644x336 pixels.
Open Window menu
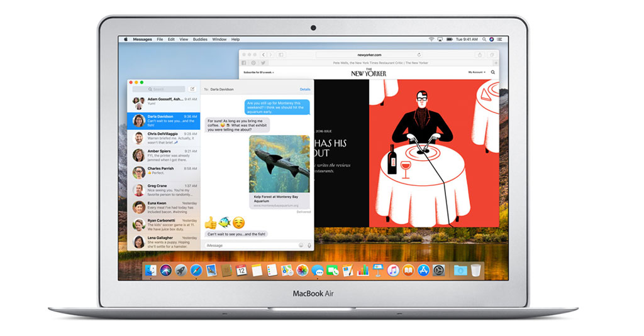coord(219,40)
